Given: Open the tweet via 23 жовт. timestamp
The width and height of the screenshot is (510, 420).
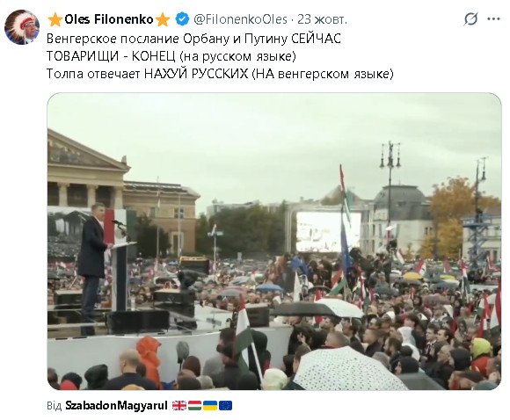Looking at the screenshot, I should click(x=322, y=19).
